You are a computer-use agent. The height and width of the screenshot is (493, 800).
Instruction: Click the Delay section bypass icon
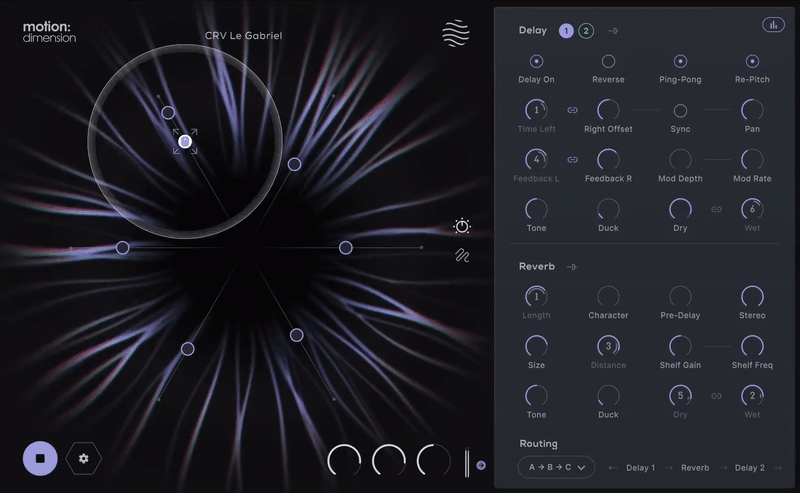point(613,31)
